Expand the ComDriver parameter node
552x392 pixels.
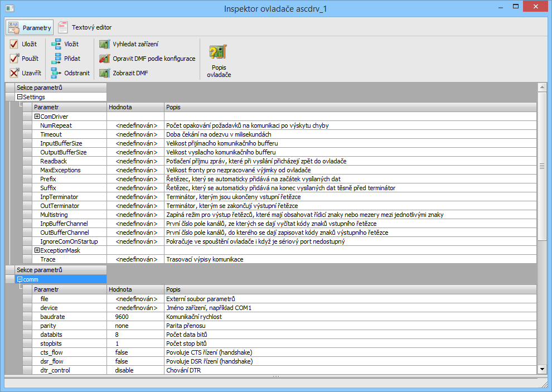click(37, 117)
